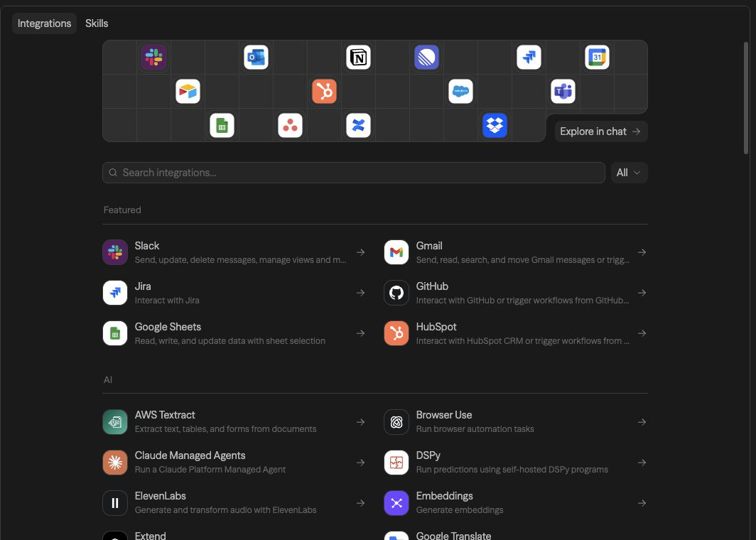756x540 pixels.
Task: Click the AWS Textract icon
Action: [x=115, y=422]
